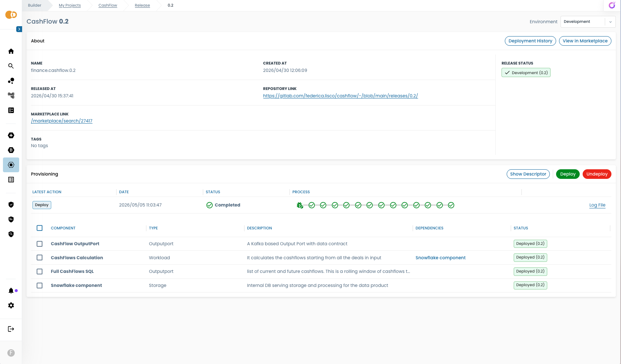Click the DEPENDENCIES column header
This screenshot has width=621, height=364.
click(x=429, y=228)
